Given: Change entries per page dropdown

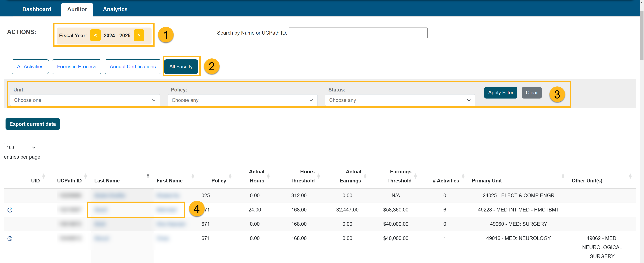Looking at the screenshot, I should click(22, 147).
